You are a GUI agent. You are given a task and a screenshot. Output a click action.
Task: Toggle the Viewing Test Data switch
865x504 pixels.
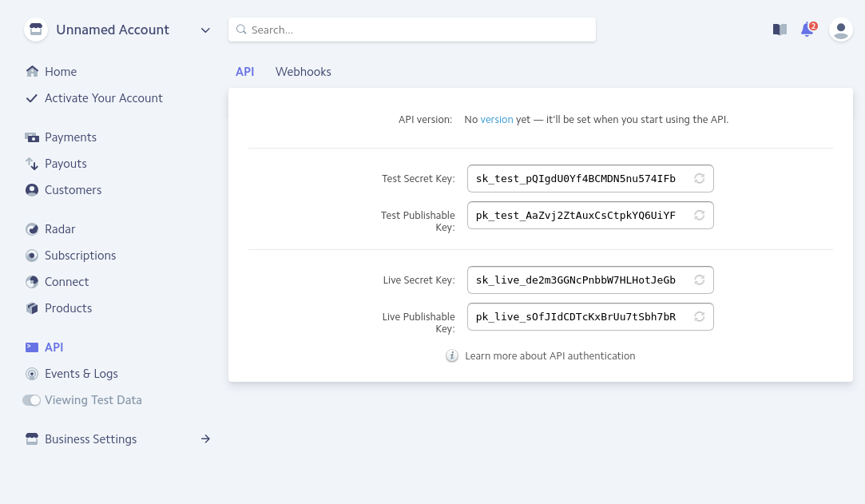(31, 400)
